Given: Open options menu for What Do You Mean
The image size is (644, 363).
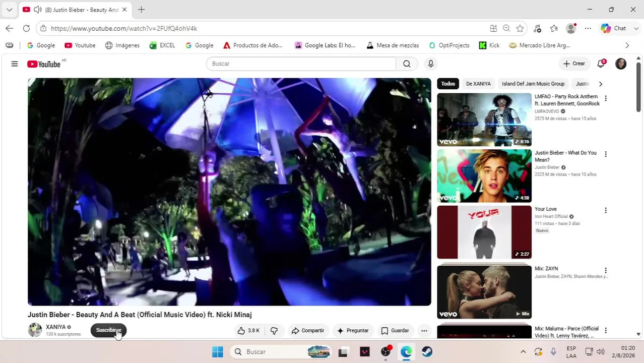Looking at the screenshot, I should [606, 154].
